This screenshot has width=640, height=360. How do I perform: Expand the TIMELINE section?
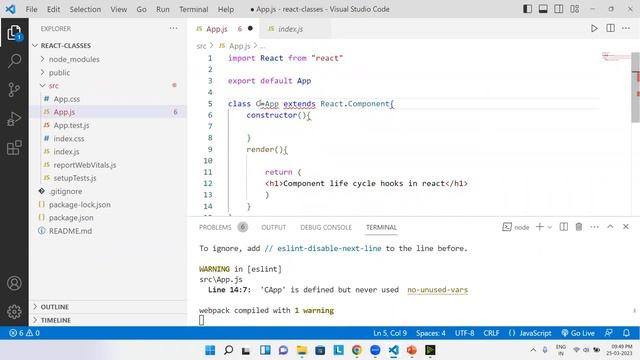click(56, 320)
